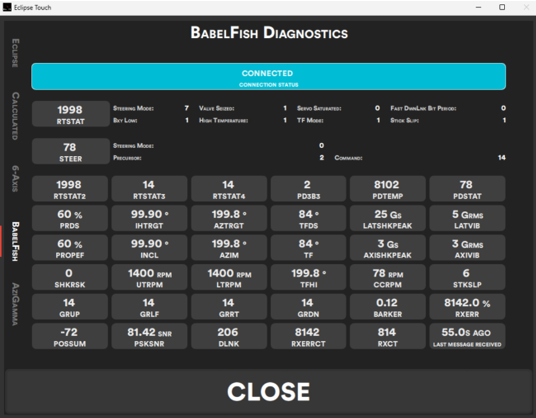Click the TF Mode label

[310, 120]
